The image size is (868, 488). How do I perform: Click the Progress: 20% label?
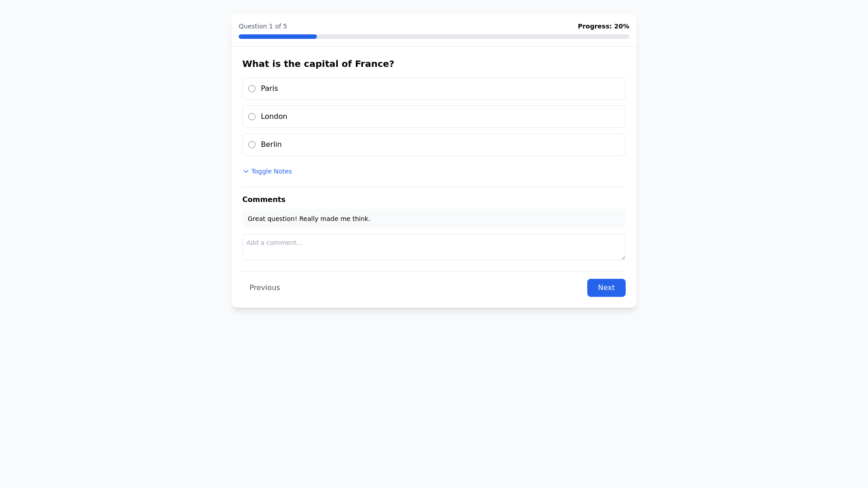603,26
